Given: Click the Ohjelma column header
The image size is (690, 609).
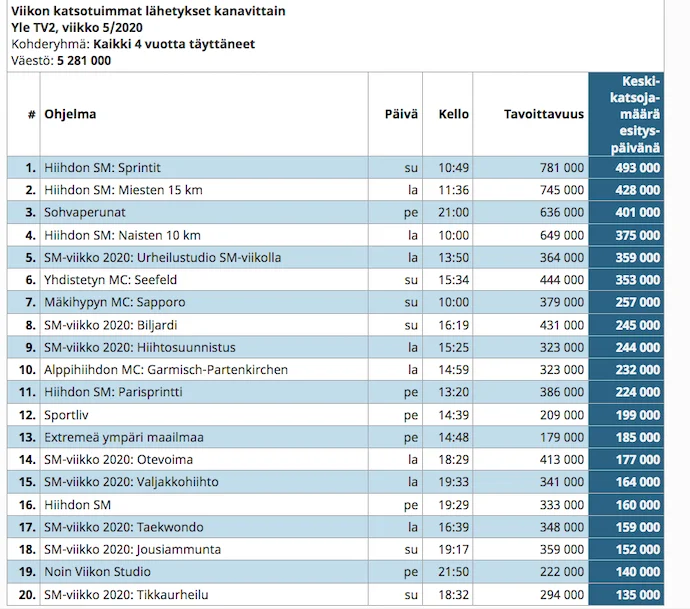Looking at the screenshot, I should click(70, 114).
